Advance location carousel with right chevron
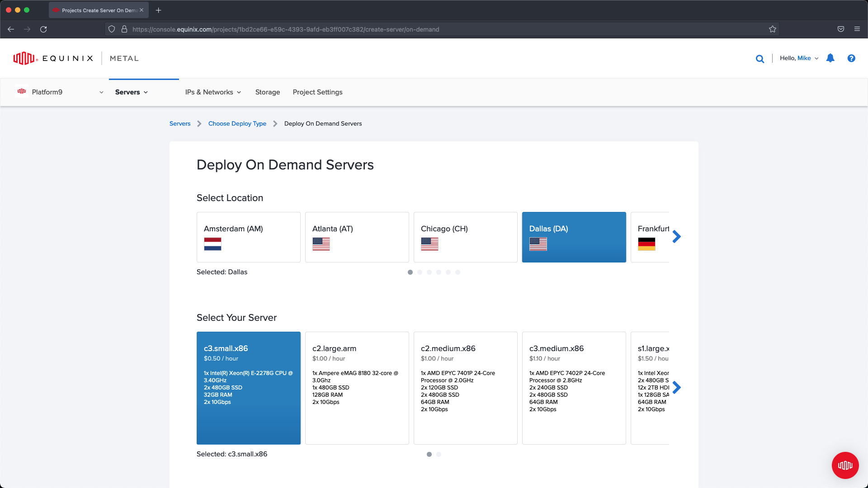868x488 pixels. pos(676,236)
